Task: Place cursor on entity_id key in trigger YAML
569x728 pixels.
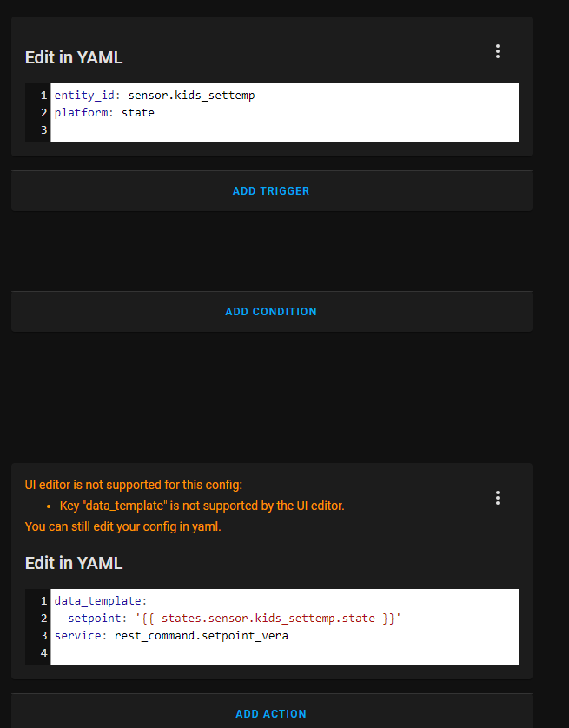Action: [x=84, y=96]
